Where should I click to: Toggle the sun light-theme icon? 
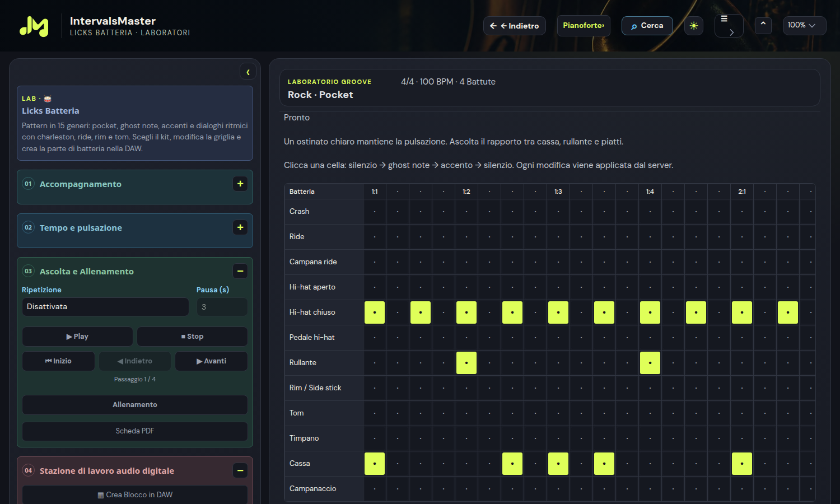[694, 26]
